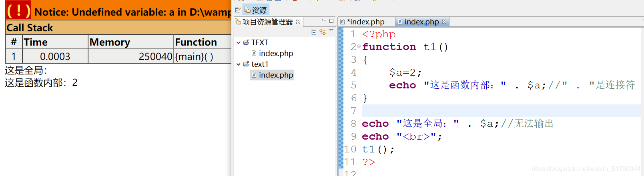Viewport: 644px width, 176px height.
Task: Click the closing ?> tag line
Action: point(369,162)
